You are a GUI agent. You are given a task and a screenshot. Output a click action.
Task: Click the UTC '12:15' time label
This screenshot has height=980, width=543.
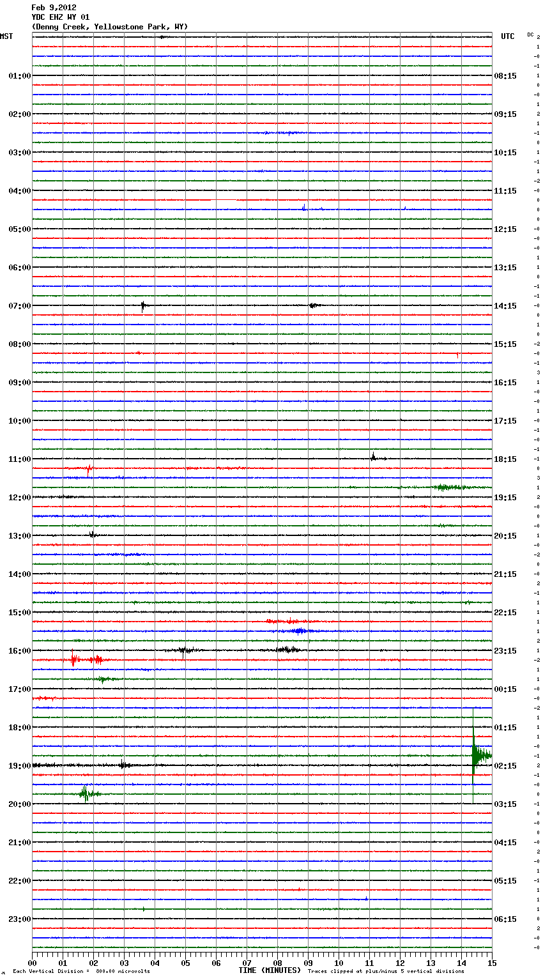click(x=505, y=229)
